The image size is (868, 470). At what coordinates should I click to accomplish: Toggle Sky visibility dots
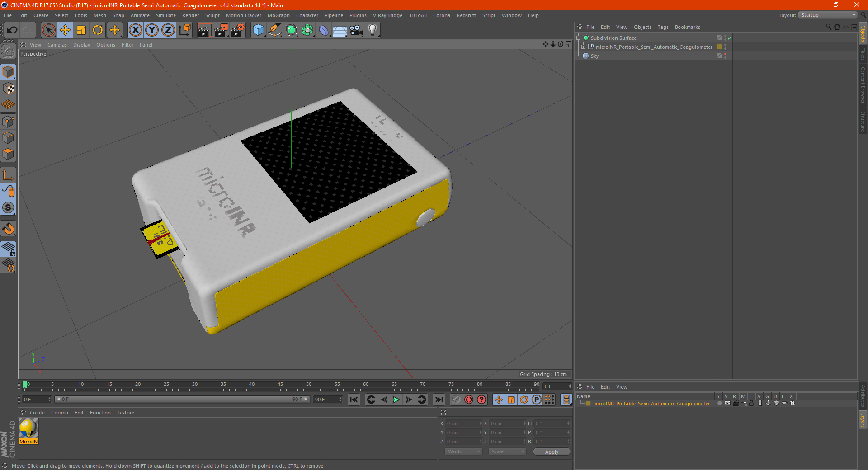[x=726, y=56]
